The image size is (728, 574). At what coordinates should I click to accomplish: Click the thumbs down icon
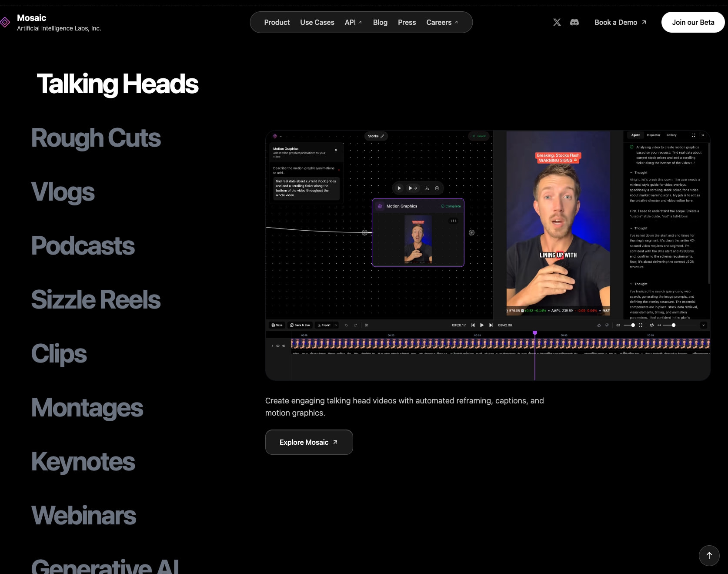(x=607, y=325)
